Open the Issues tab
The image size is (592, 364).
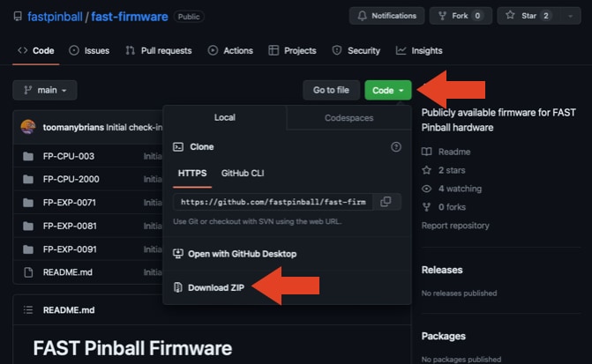[89, 50]
